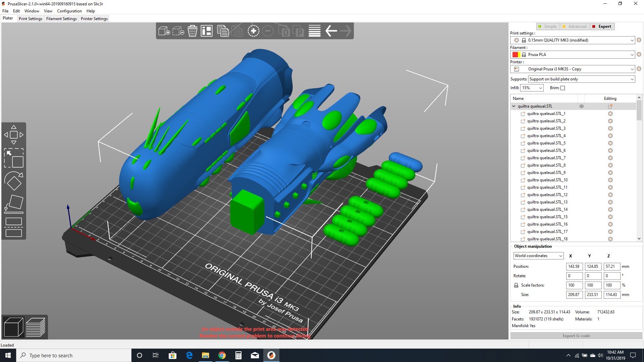Click the scale factors lock icon

516,285
